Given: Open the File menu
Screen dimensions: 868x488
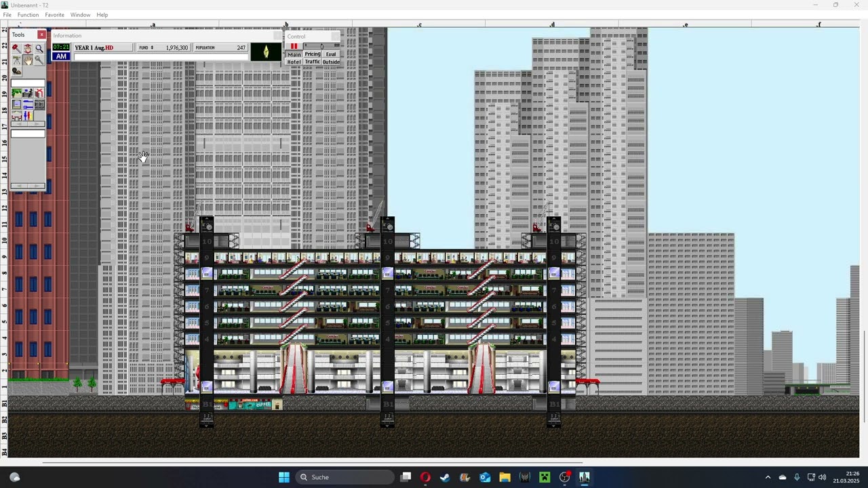Looking at the screenshot, I should point(7,15).
